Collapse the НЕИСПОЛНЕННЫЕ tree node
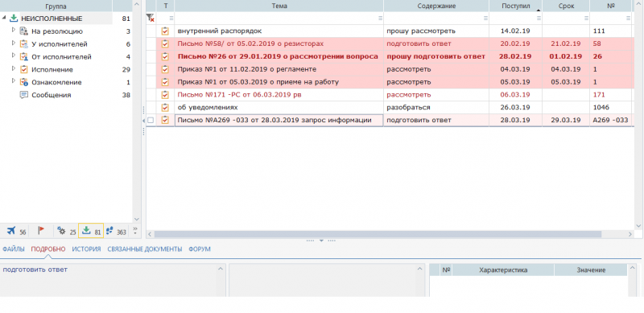Image resolution: width=644 pixels, height=313 pixels. coord(4,18)
